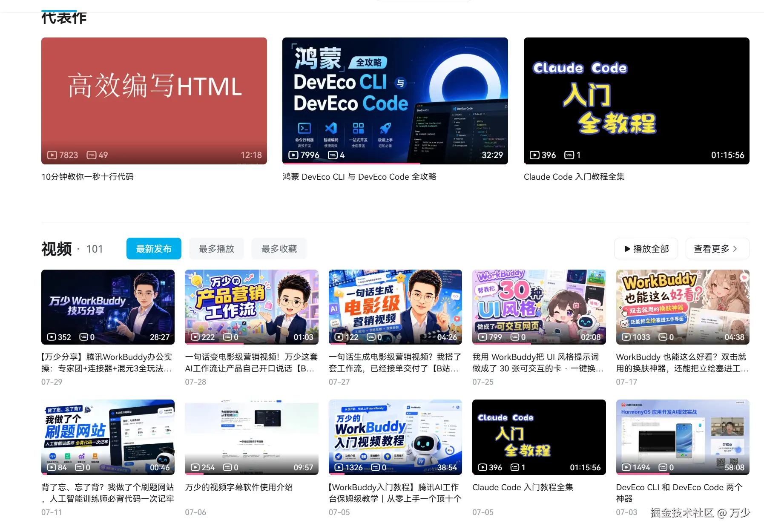Image resolution: width=764 pixels, height=532 pixels.
Task: Click danmaku icon on 09:57 subtitle-software thumbnail
Action: click(228, 467)
